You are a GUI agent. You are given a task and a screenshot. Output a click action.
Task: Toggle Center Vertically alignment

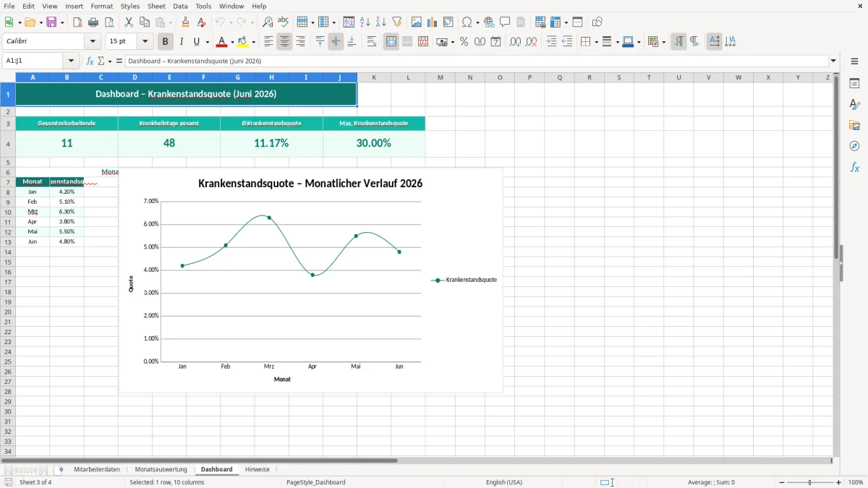tap(336, 42)
